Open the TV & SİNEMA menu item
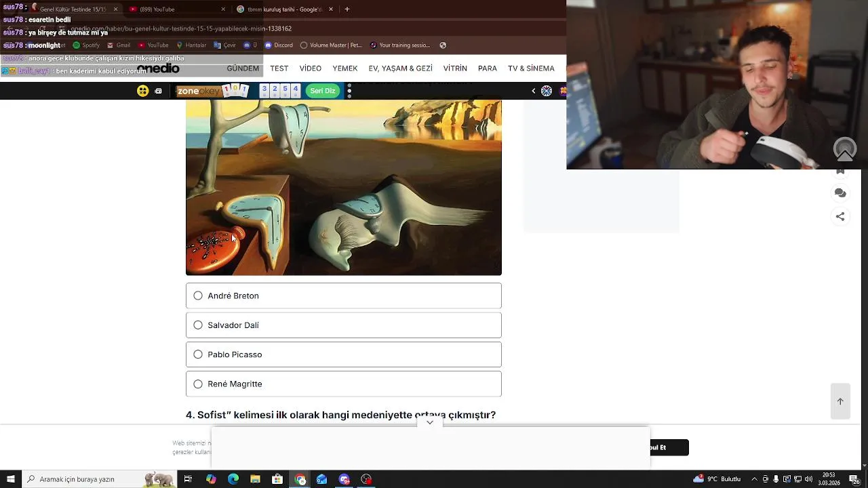Image resolution: width=868 pixels, height=488 pixels. point(531,68)
